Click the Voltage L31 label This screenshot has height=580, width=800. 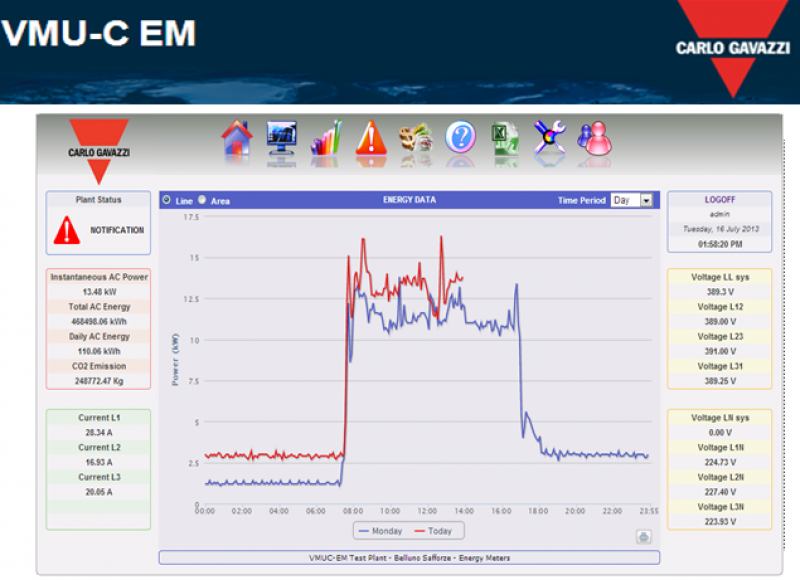click(720, 366)
